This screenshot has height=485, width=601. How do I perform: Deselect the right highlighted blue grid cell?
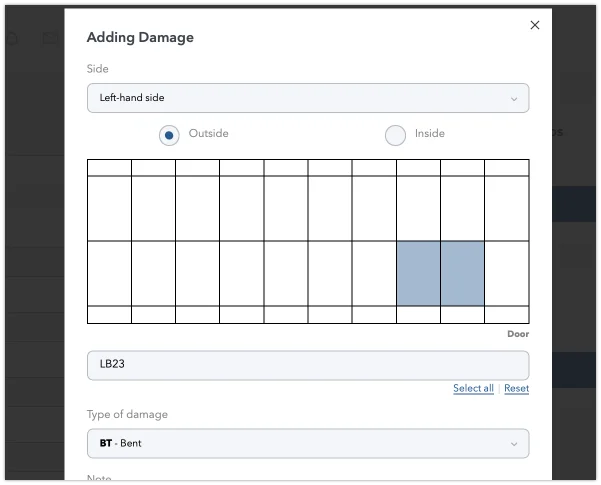pos(462,273)
